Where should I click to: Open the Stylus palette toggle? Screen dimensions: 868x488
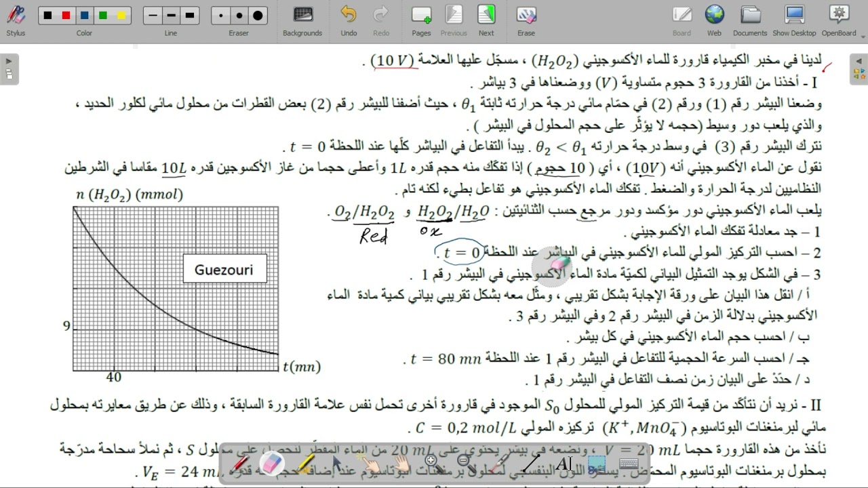[x=16, y=21]
